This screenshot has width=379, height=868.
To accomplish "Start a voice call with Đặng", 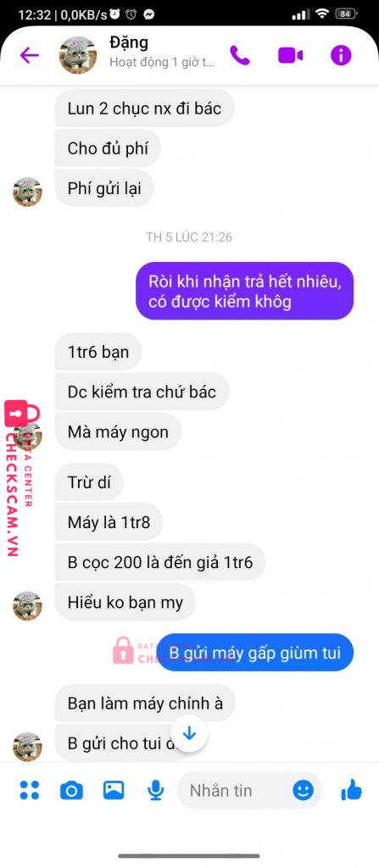I will (240, 55).
